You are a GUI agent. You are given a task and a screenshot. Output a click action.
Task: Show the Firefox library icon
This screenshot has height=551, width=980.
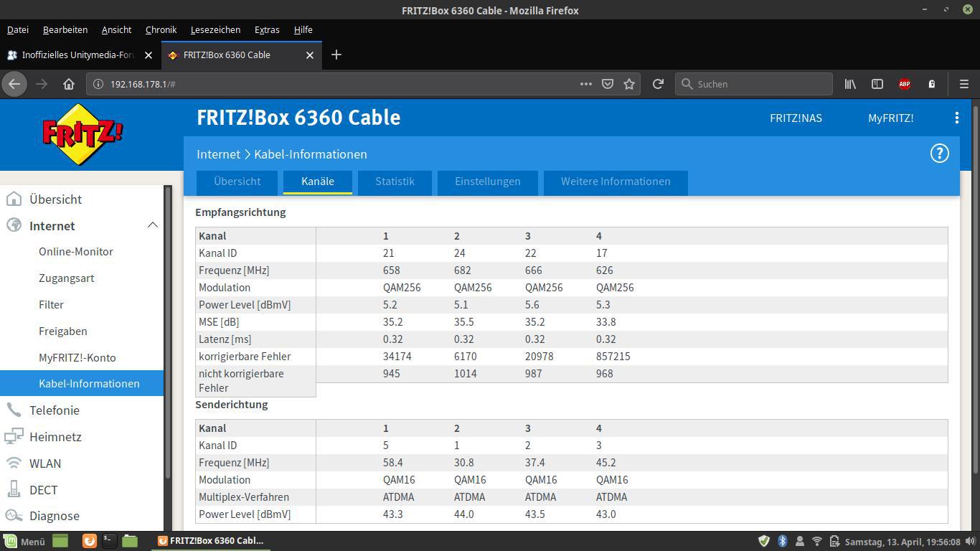coord(850,84)
